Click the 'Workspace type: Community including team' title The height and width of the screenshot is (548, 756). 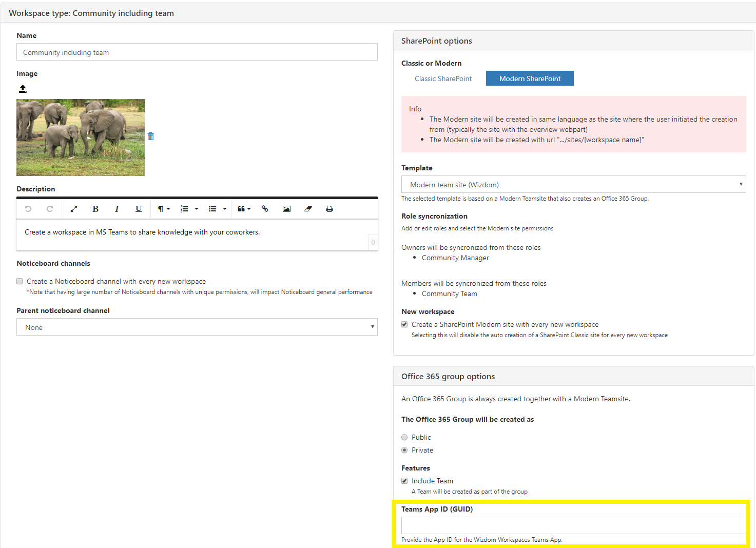pyautogui.click(x=91, y=13)
